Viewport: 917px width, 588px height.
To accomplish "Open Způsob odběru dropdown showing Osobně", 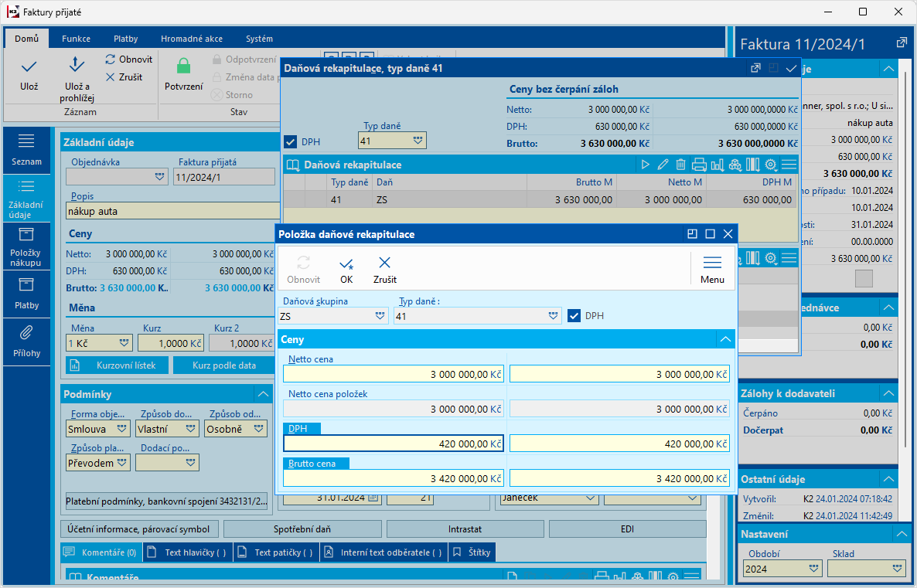I will [x=259, y=428].
